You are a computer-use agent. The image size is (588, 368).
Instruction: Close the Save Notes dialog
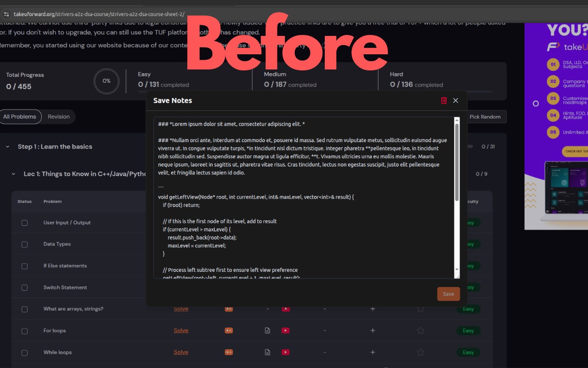[456, 100]
